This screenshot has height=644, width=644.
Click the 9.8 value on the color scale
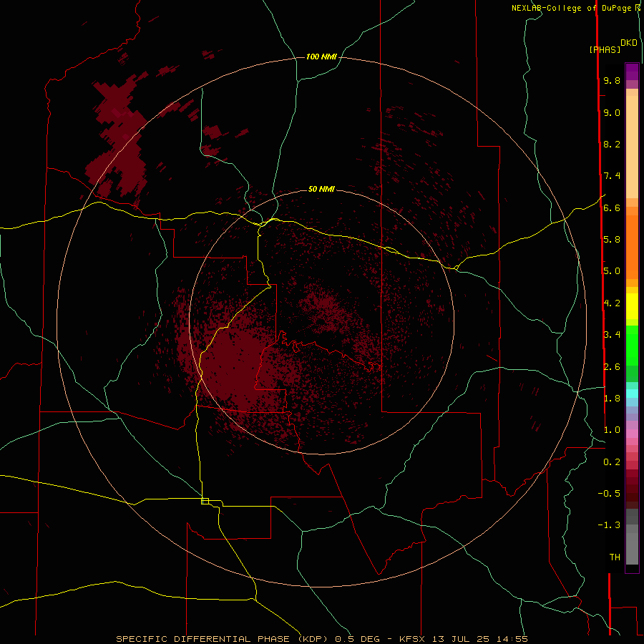click(612, 80)
